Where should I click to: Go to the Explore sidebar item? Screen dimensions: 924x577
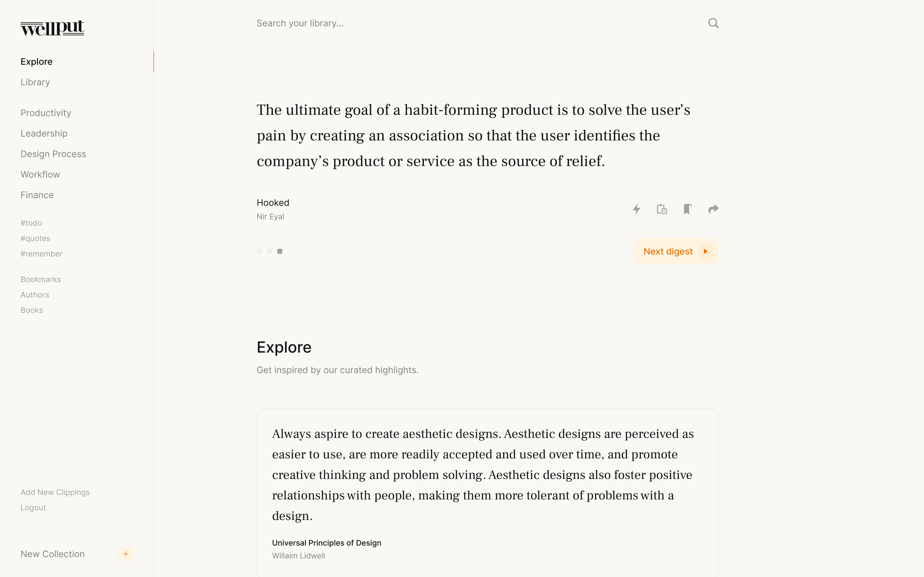point(37,62)
